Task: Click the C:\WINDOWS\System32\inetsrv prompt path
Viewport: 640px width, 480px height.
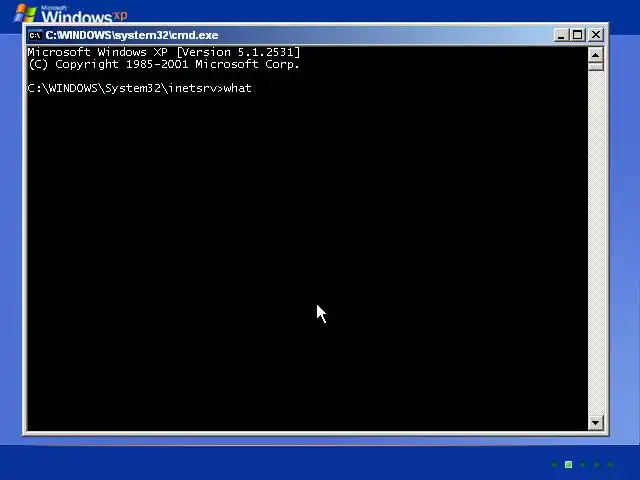Action: [122, 88]
